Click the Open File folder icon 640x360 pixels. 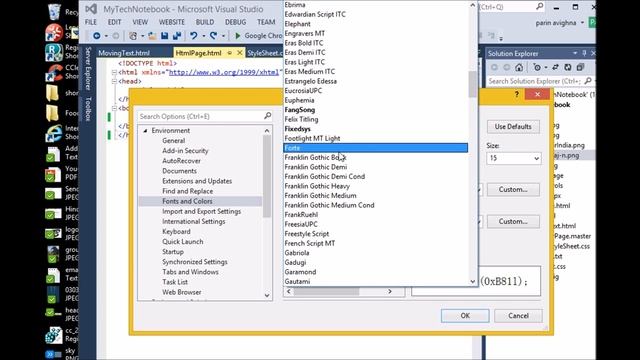152,36
